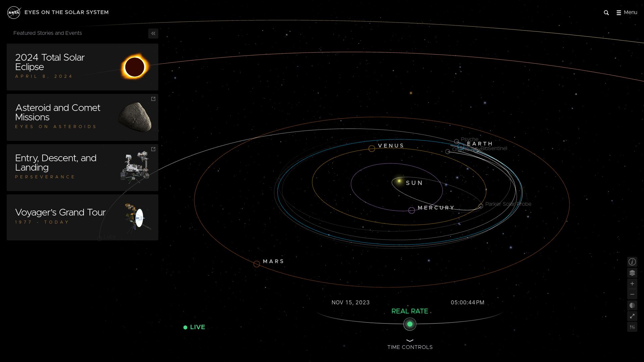Select the EARTH label
The width and height of the screenshot is (644, 362).
pyautogui.click(x=480, y=144)
